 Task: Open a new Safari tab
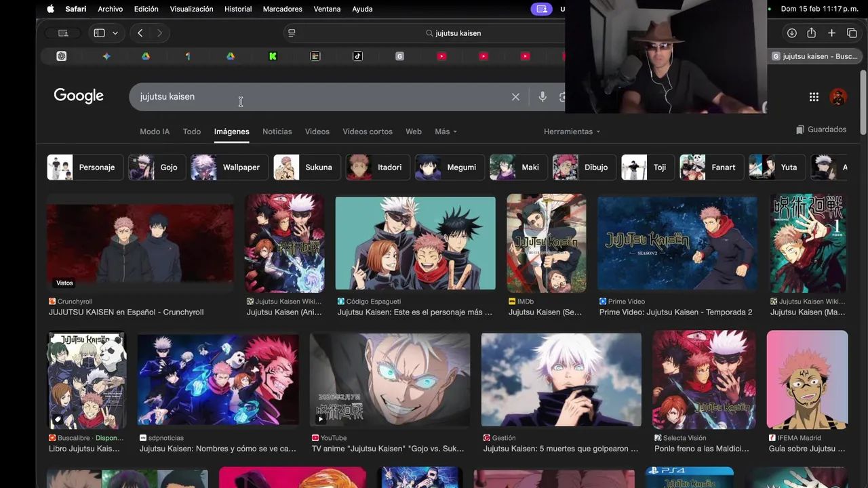pyautogui.click(x=831, y=33)
